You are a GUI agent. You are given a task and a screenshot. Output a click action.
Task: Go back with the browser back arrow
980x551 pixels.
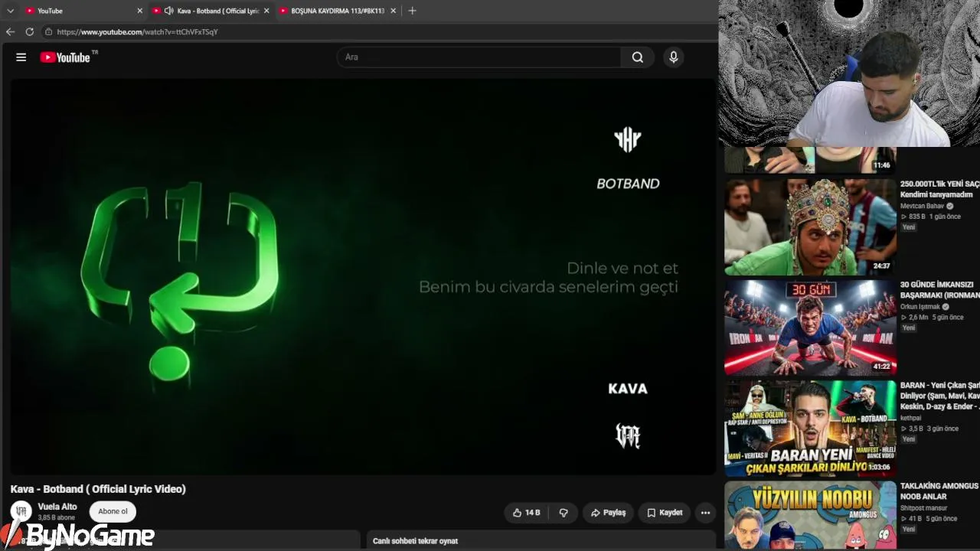pos(10,32)
